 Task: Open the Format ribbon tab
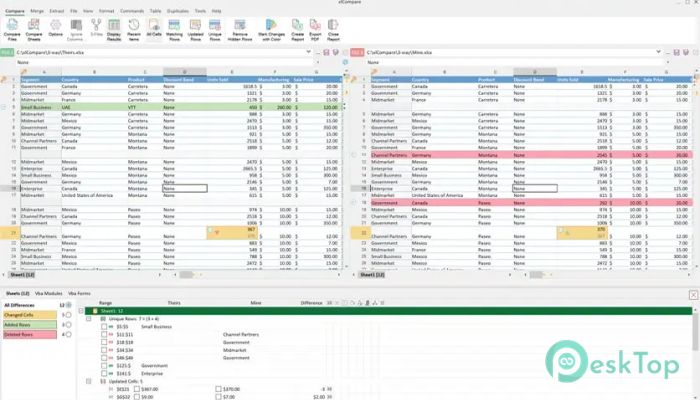(x=106, y=11)
